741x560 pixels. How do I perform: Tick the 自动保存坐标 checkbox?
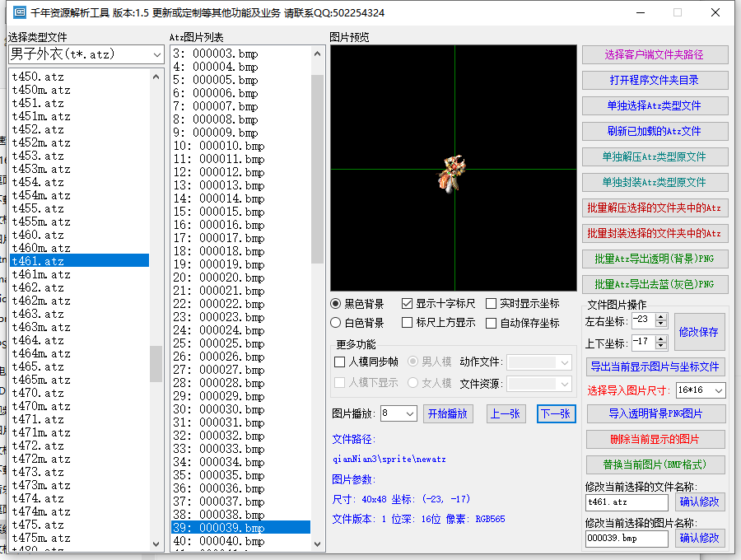pos(492,323)
